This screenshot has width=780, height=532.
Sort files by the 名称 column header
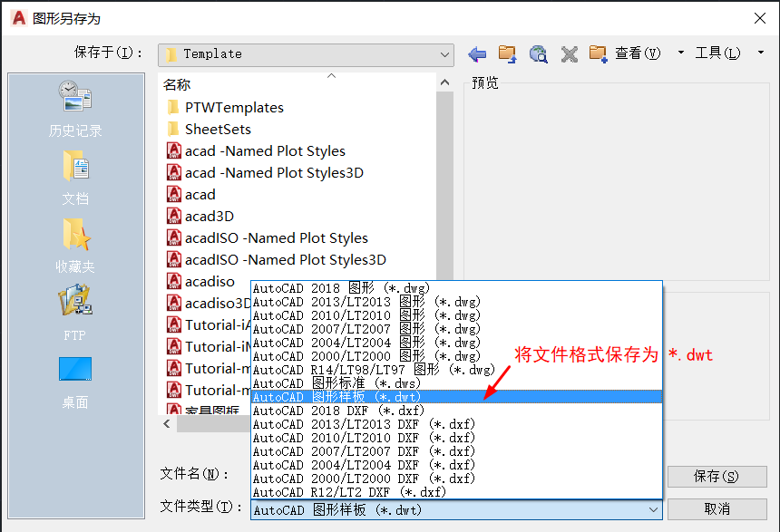coord(177,85)
